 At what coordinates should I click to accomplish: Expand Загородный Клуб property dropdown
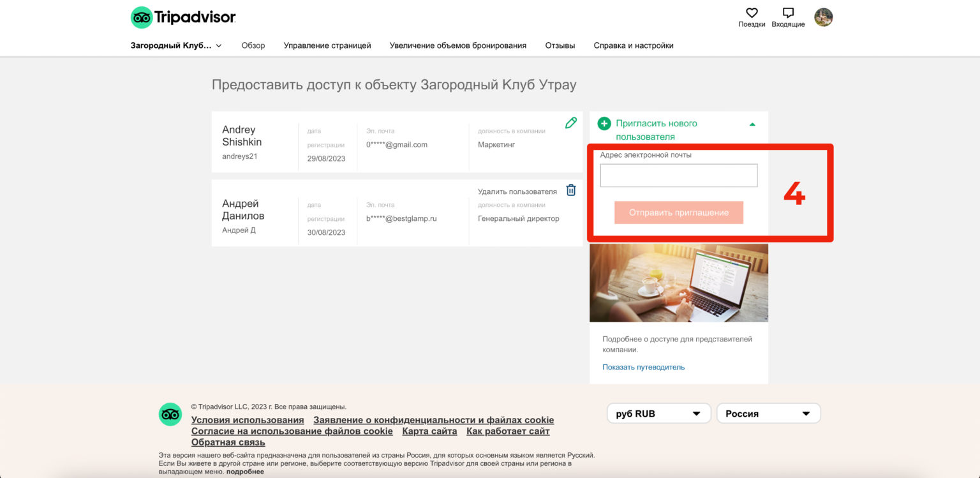click(176, 45)
